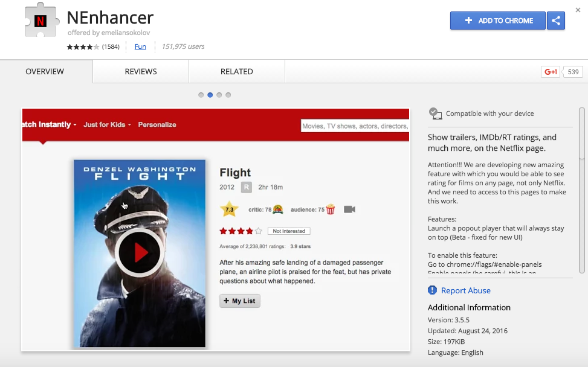This screenshot has height=367, width=588.
Task: Select the fourth screenshot carousel dot
Action: (x=228, y=95)
